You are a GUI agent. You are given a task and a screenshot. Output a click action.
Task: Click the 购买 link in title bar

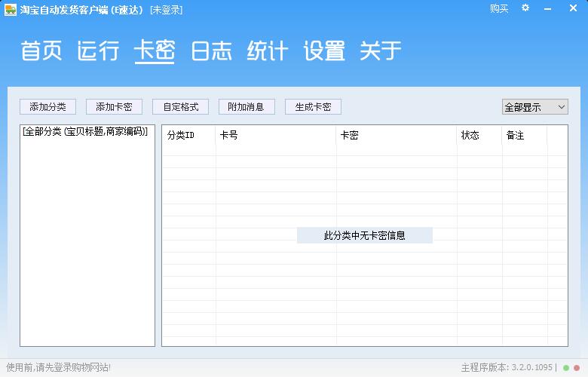click(499, 8)
